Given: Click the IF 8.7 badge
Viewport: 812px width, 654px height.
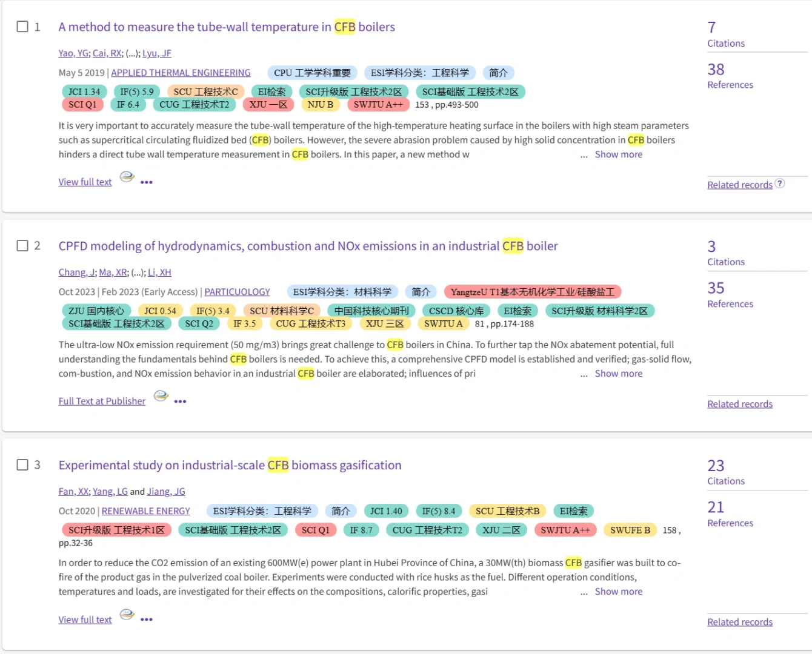Looking at the screenshot, I should [361, 530].
